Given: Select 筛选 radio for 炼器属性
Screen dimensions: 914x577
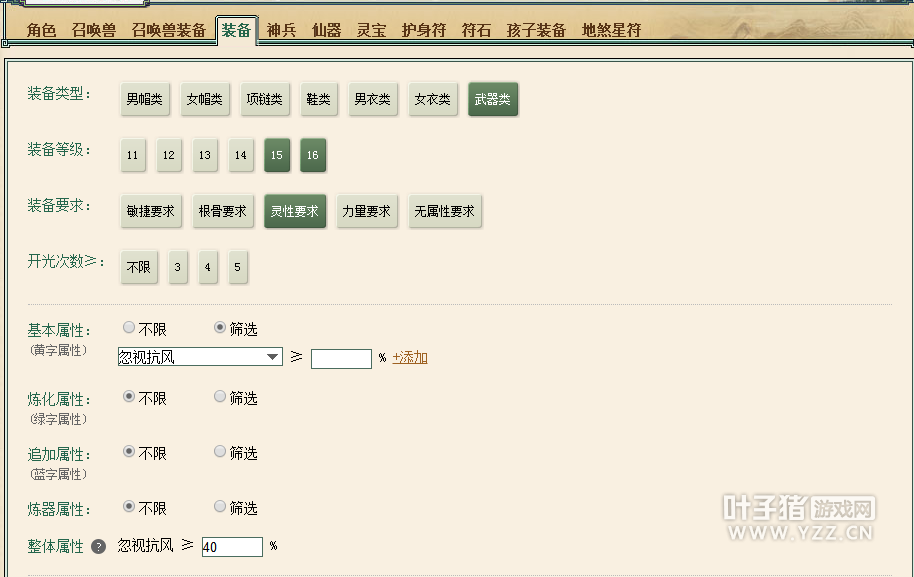Looking at the screenshot, I should (x=220, y=507).
